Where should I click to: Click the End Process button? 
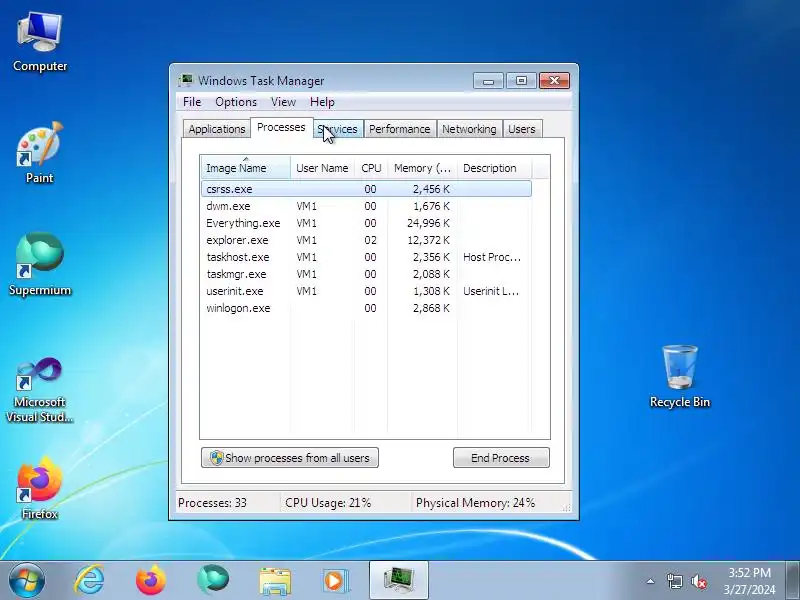(x=501, y=458)
